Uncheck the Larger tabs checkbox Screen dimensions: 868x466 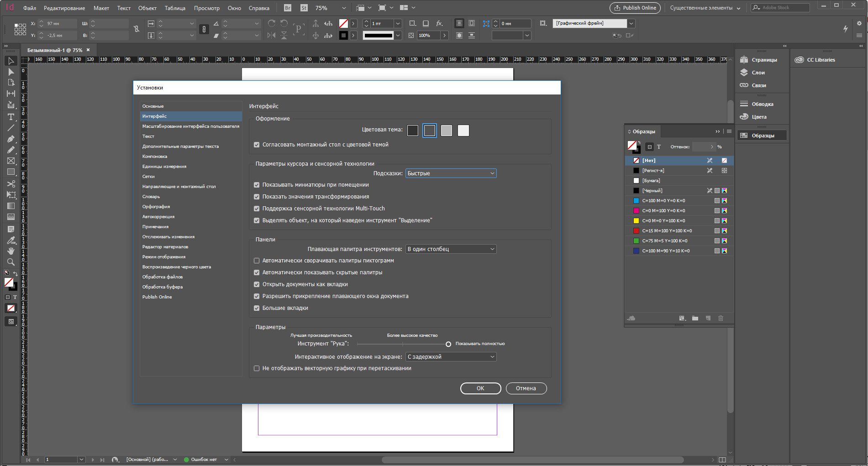pos(257,308)
